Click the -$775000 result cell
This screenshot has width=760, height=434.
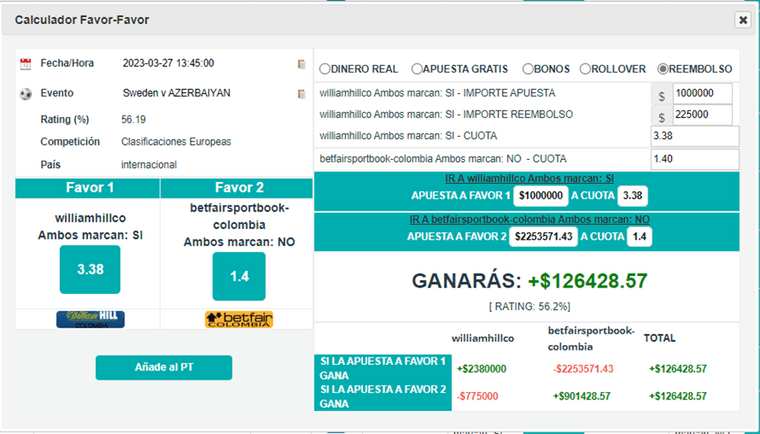pos(477,396)
